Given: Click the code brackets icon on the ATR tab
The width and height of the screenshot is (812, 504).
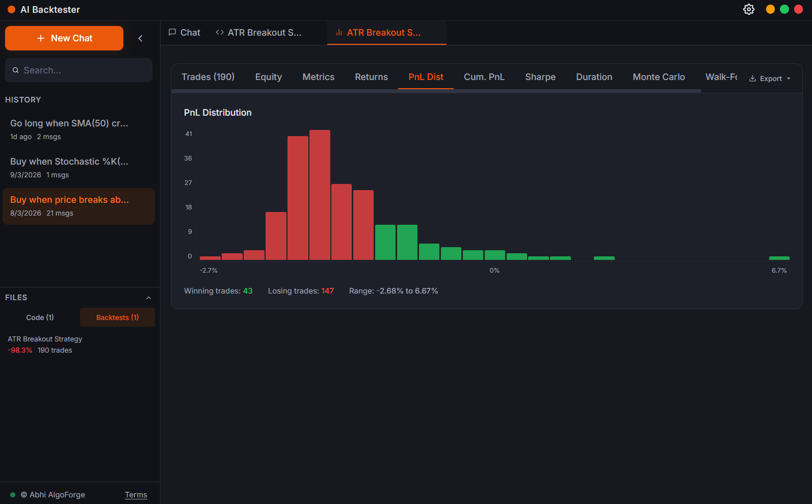Looking at the screenshot, I should 220,32.
